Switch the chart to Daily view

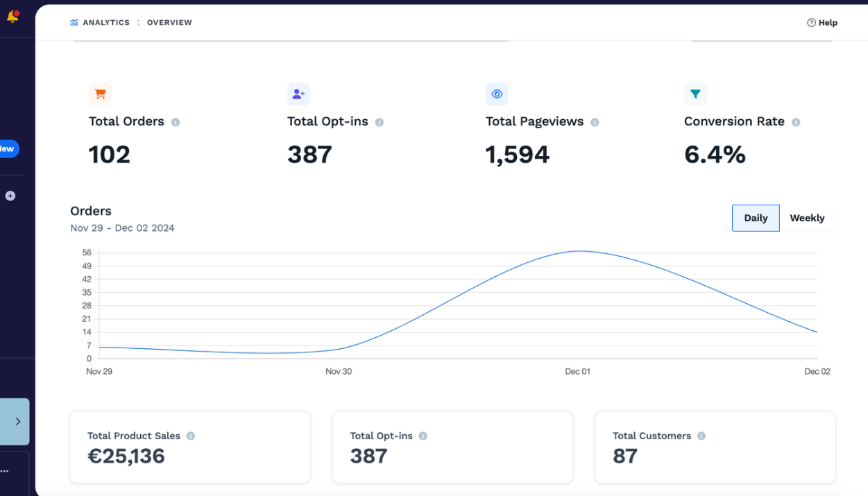pyautogui.click(x=756, y=218)
